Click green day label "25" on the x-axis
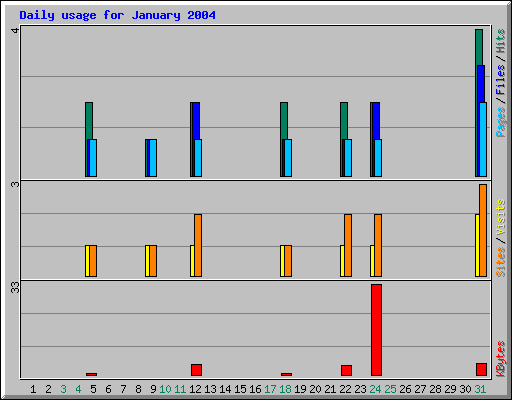This screenshot has width=512, height=400. click(x=390, y=389)
